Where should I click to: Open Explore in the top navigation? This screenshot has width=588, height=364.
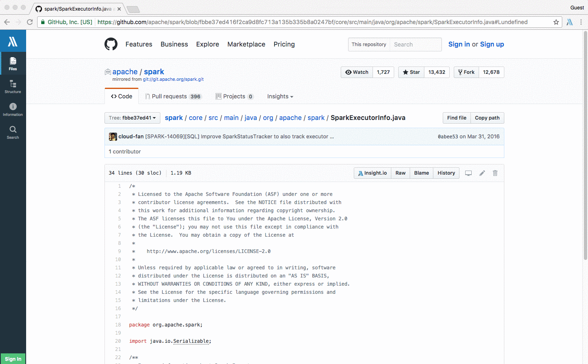click(208, 44)
